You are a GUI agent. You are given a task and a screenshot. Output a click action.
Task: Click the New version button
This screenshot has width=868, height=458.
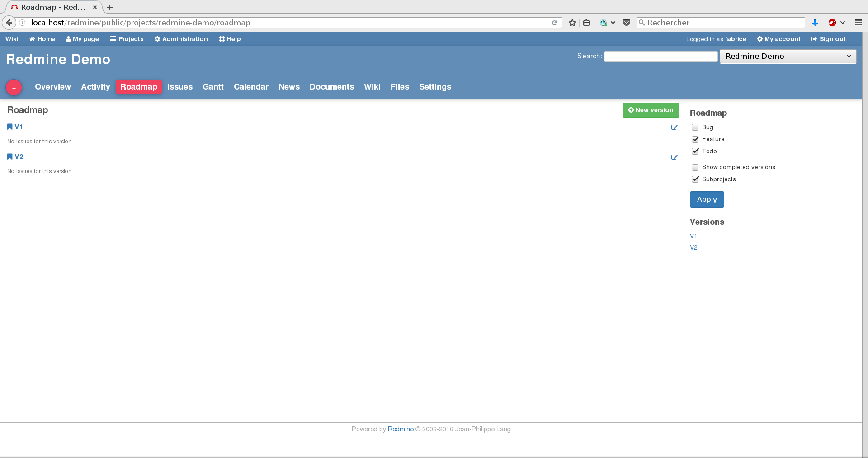tap(651, 110)
